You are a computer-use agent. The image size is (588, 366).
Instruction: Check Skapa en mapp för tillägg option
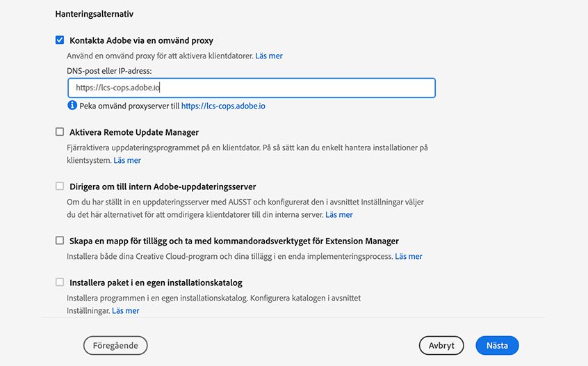(x=60, y=241)
